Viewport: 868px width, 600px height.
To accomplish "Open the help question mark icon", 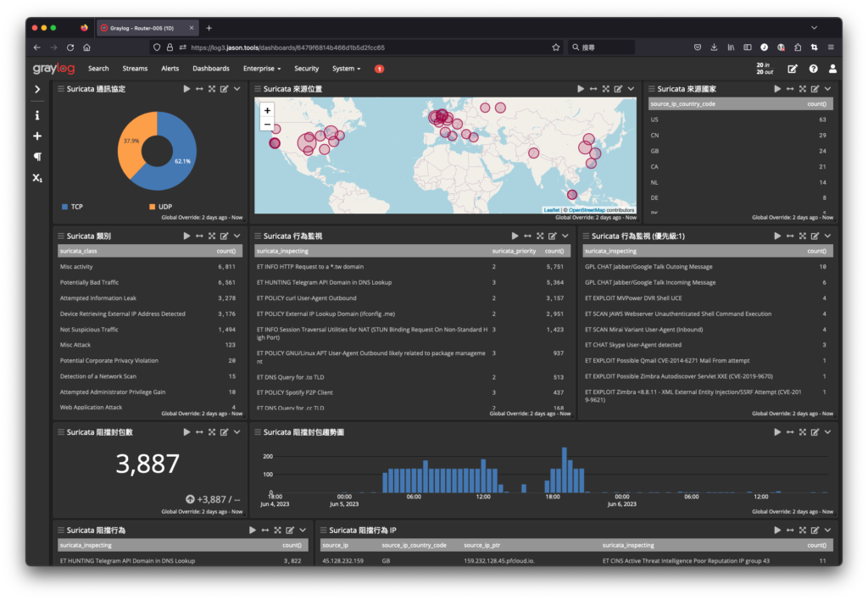I will [813, 69].
